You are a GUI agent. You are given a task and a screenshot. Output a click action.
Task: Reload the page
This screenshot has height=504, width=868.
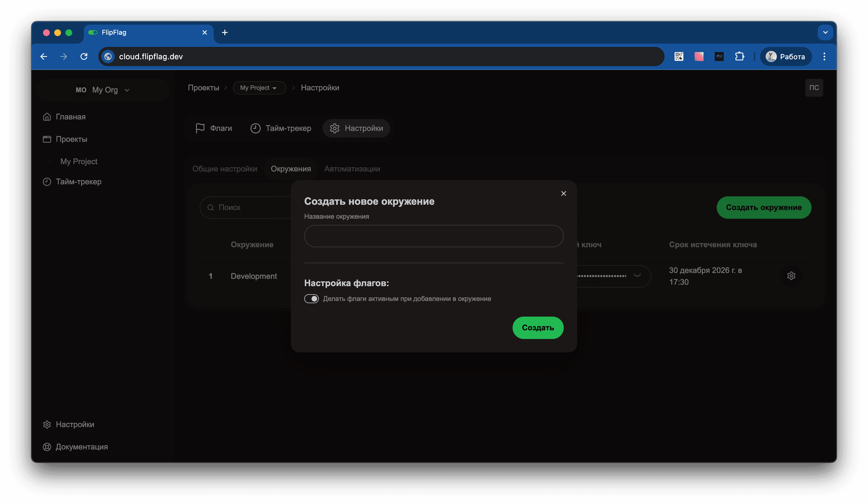84,56
